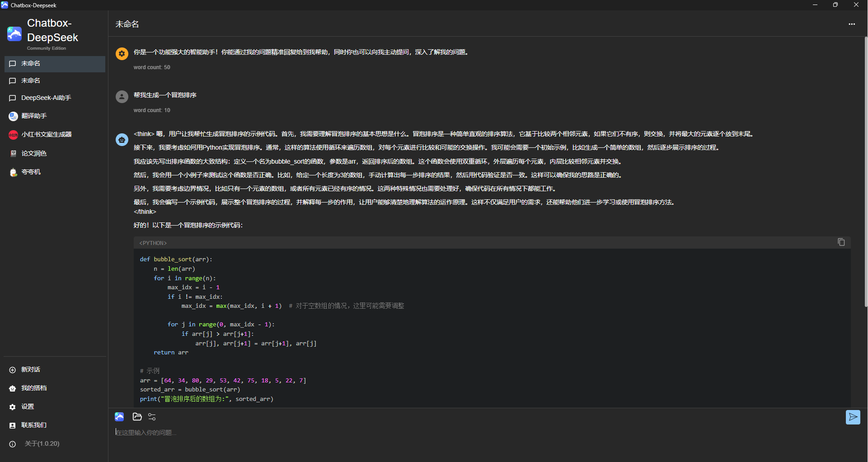
Task: Open the folder attach icon above input
Action: point(137,417)
